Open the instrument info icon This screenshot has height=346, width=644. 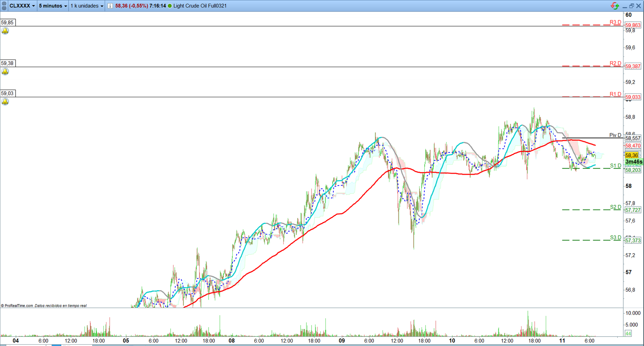pyautogui.click(x=110, y=6)
